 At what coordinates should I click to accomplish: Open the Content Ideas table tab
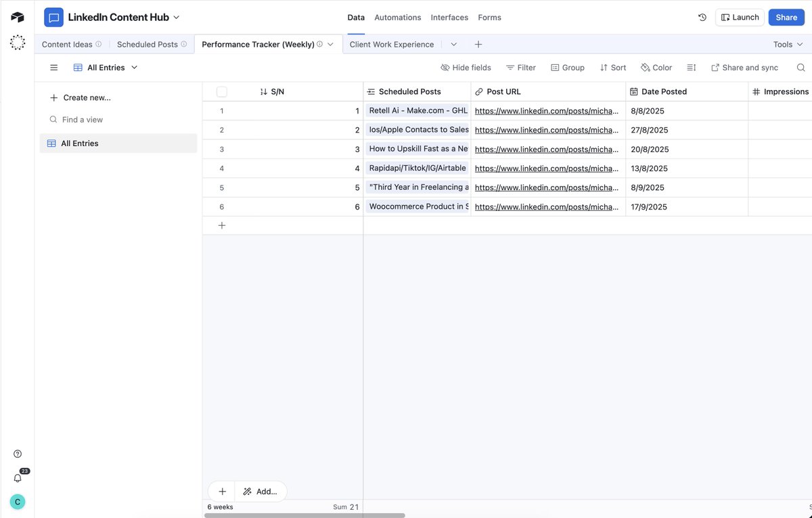point(67,45)
